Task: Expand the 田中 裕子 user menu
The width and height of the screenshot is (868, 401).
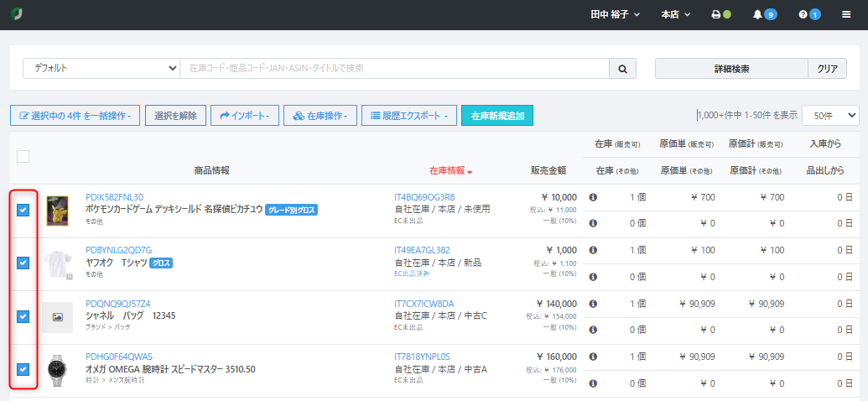Action: [x=615, y=14]
